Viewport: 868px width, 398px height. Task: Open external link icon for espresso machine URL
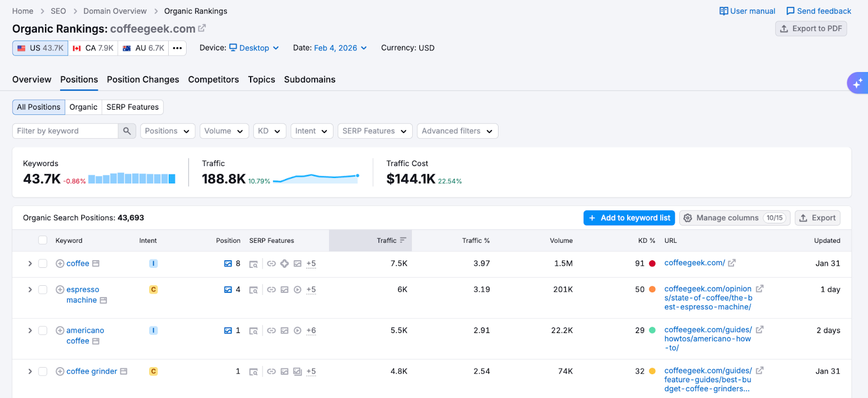pyautogui.click(x=759, y=289)
